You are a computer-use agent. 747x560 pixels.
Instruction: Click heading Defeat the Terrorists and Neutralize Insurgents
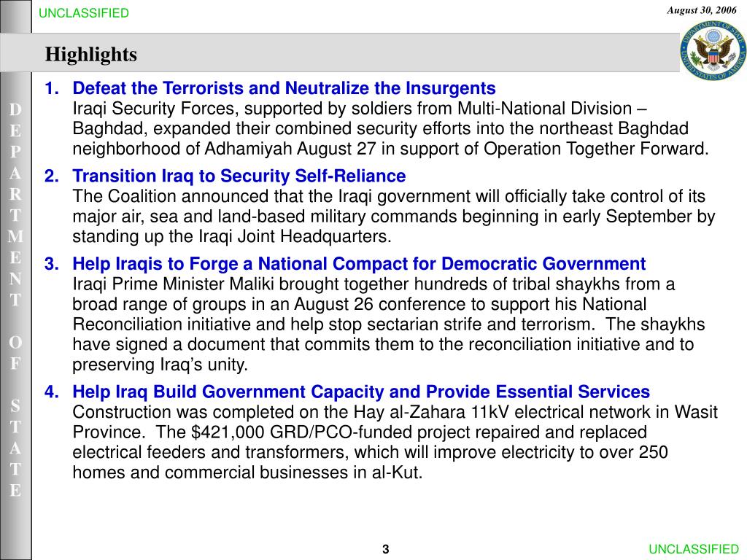tap(284, 89)
